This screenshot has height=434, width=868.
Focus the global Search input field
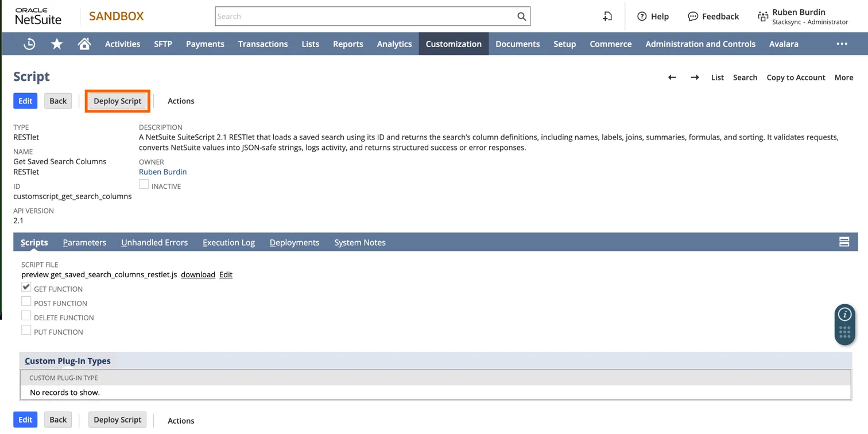click(x=365, y=17)
